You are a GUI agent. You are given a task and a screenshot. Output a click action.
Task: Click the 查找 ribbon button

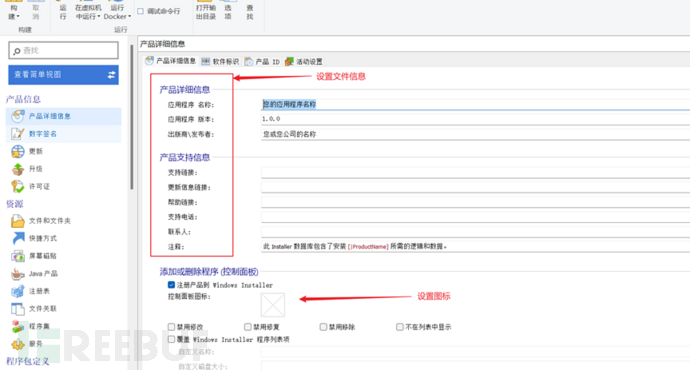[250, 11]
